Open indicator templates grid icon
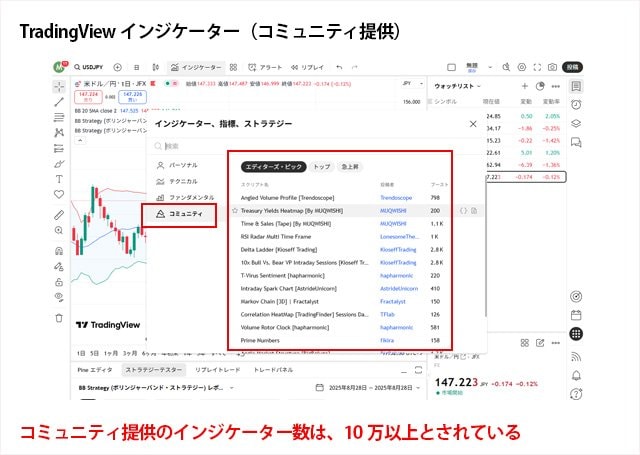 pyautogui.click(x=233, y=67)
